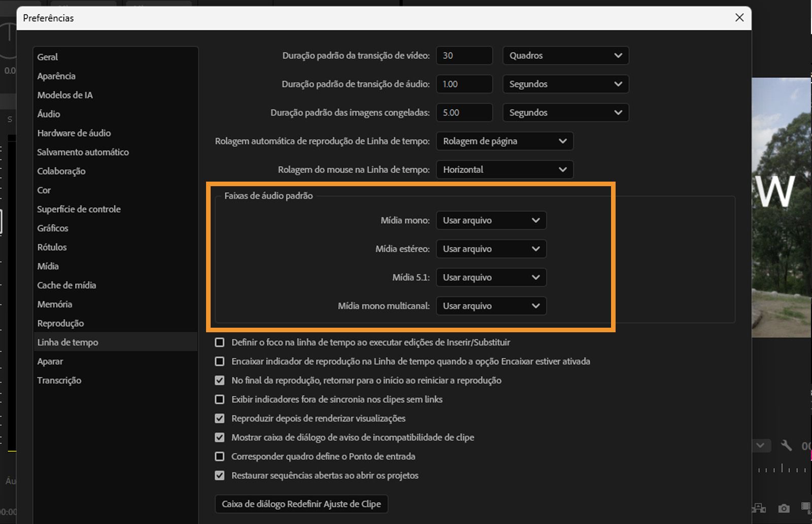Disable return to start after playback checkbox
The image size is (812, 524).
pos(220,380)
